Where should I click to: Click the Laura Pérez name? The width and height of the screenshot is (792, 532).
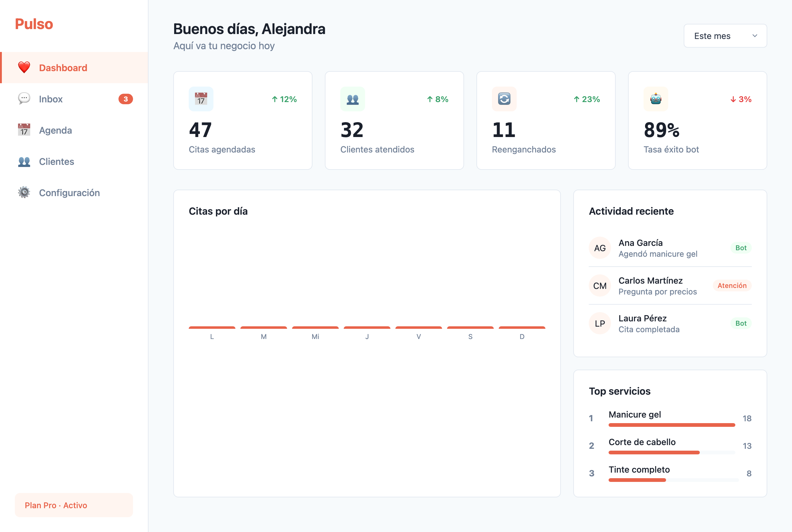[642, 318]
